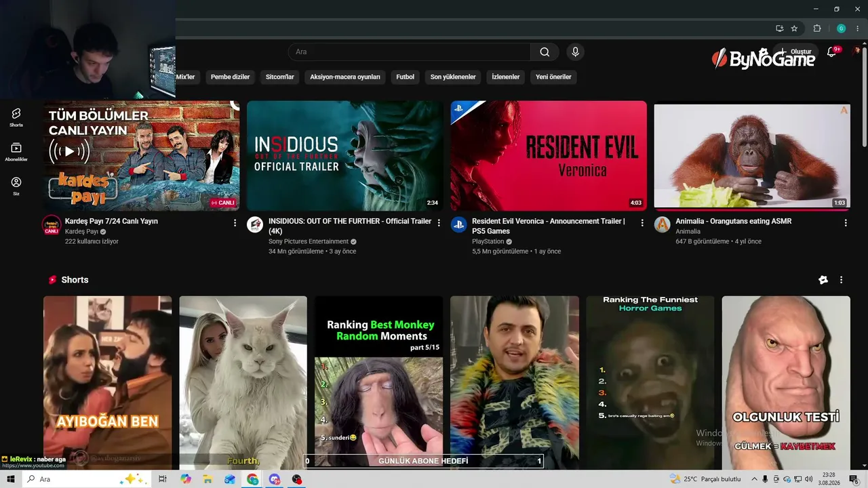
Task: Click the search magnifier button
Action: click(x=545, y=52)
